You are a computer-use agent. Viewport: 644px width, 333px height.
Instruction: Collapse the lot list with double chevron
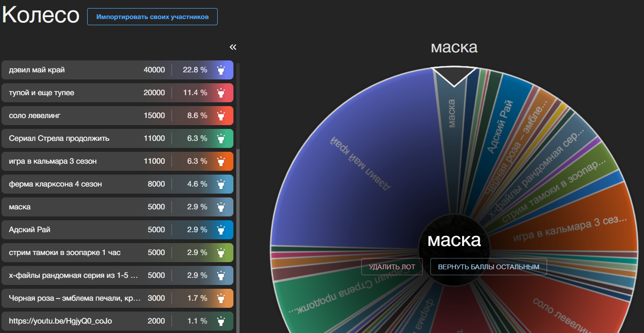tap(233, 47)
